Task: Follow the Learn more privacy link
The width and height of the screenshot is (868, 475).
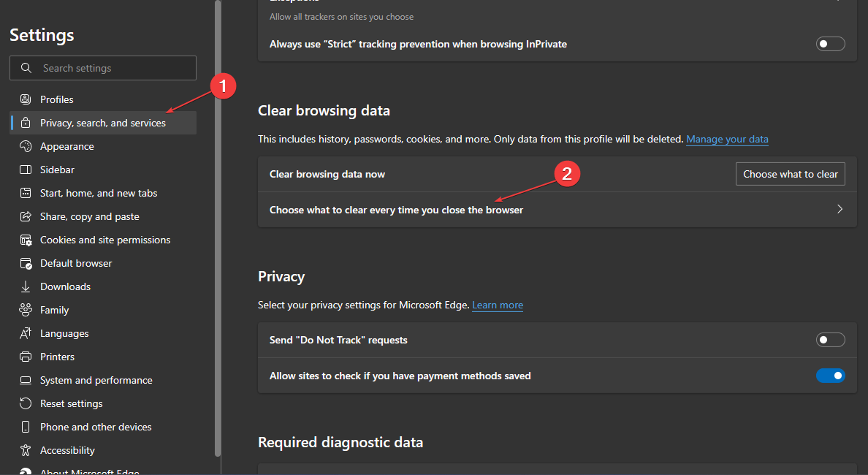Action: (498, 305)
